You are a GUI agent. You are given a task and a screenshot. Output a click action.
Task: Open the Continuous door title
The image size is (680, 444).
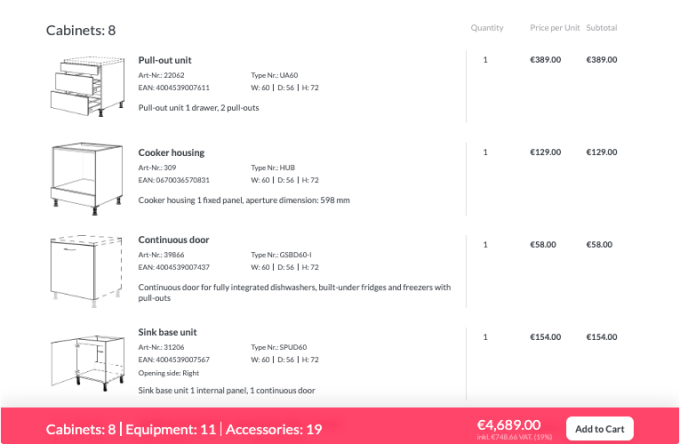(x=174, y=240)
